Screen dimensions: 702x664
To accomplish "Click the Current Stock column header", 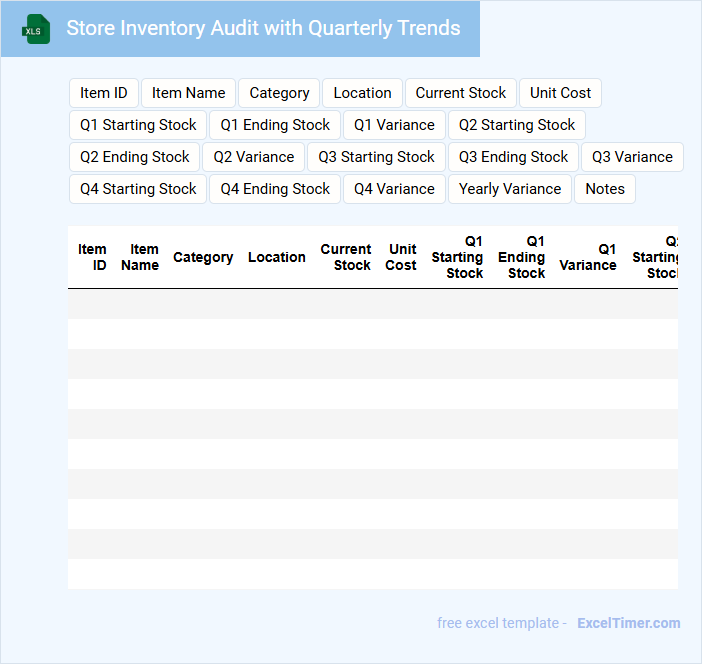I will pyautogui.click(x=346, y=257).
